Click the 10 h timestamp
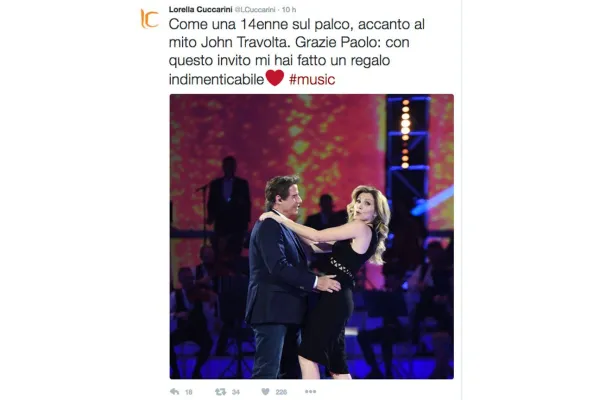The image size is (593, 400). (289, 9)
